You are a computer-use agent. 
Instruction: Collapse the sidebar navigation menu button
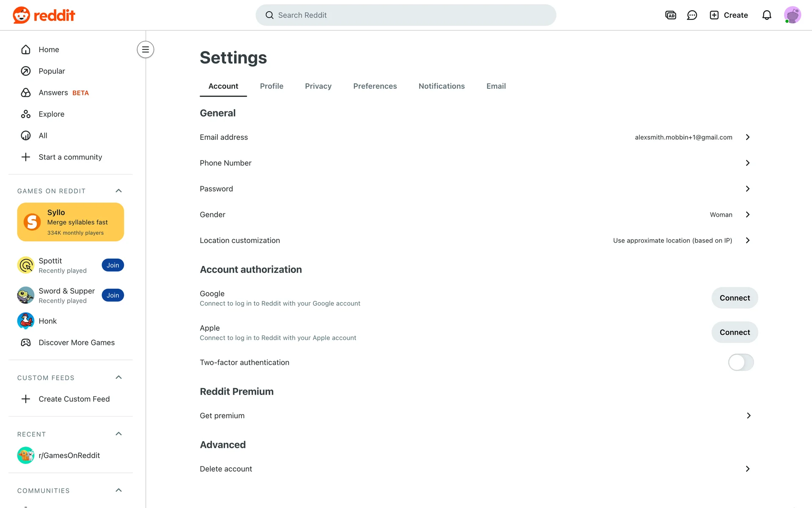pos(145,50)
